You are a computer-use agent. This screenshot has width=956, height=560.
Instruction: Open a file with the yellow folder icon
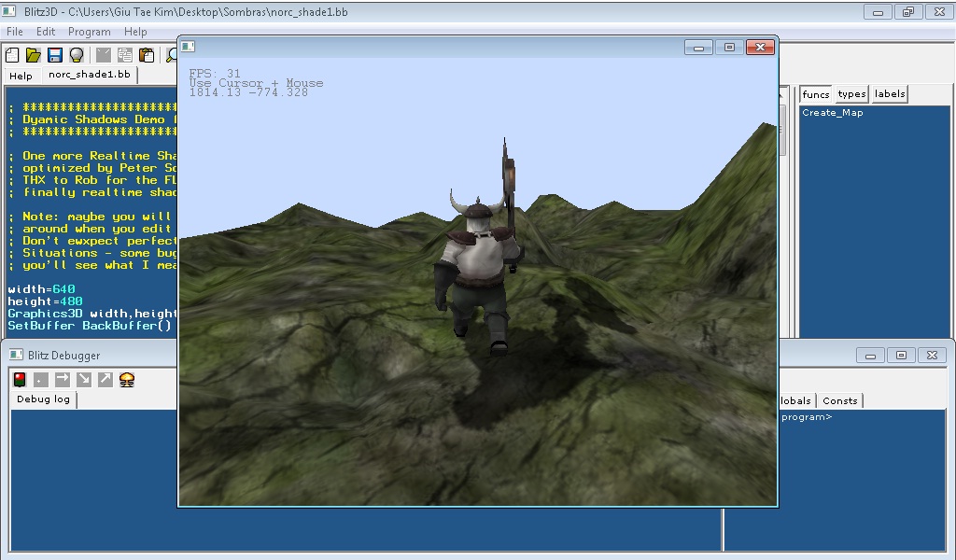coord(33,55)
